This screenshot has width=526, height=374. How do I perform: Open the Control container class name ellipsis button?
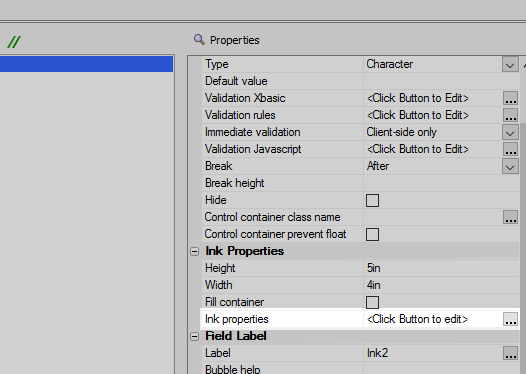[x=510, y=217]
